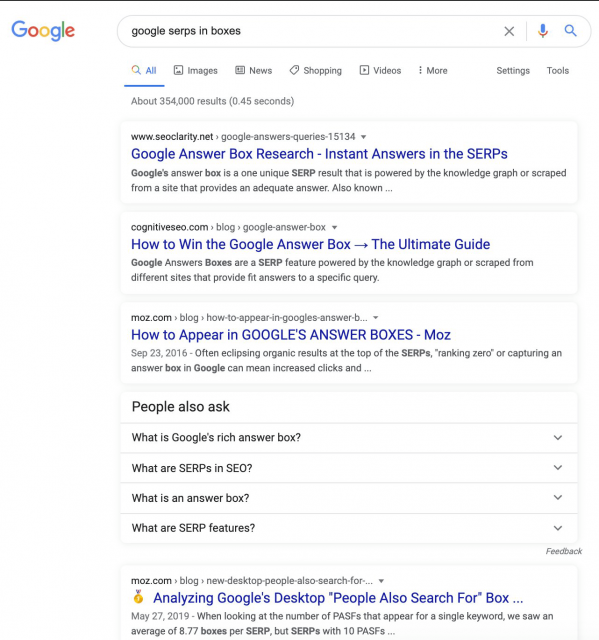Expand "What is Google's rich answer box?"
Viewport: 599px width, 640px height.
click(x=349, y=438)
